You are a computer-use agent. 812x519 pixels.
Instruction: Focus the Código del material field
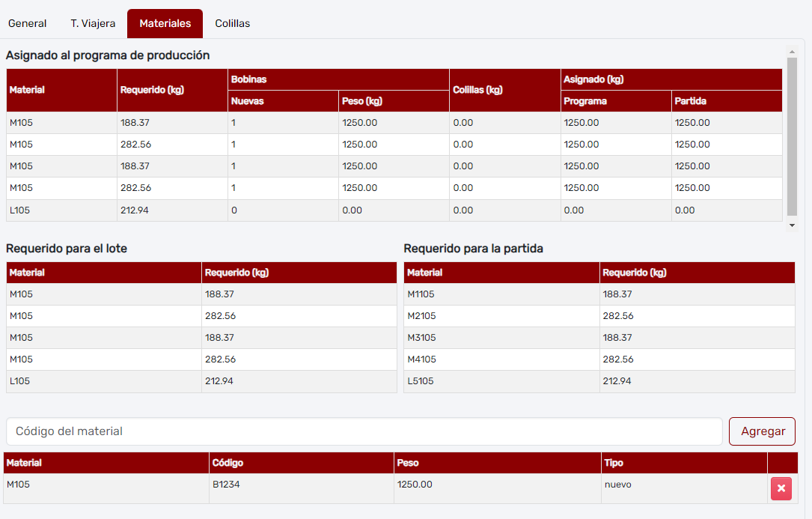(364, 431)
